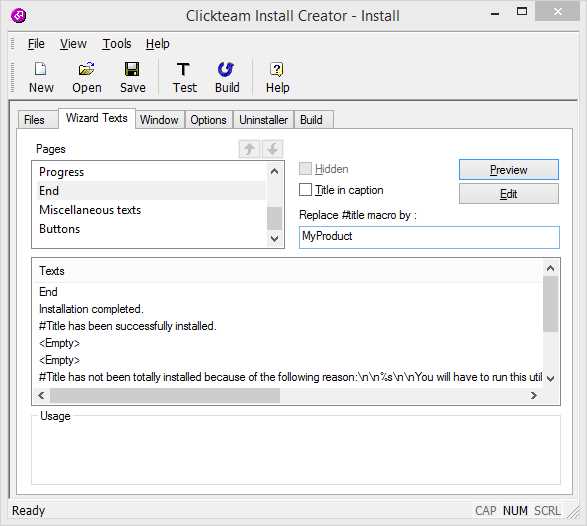Move page up with the up arrow icon
Screen dimensions: 587x526
click(x=249, y=149)
